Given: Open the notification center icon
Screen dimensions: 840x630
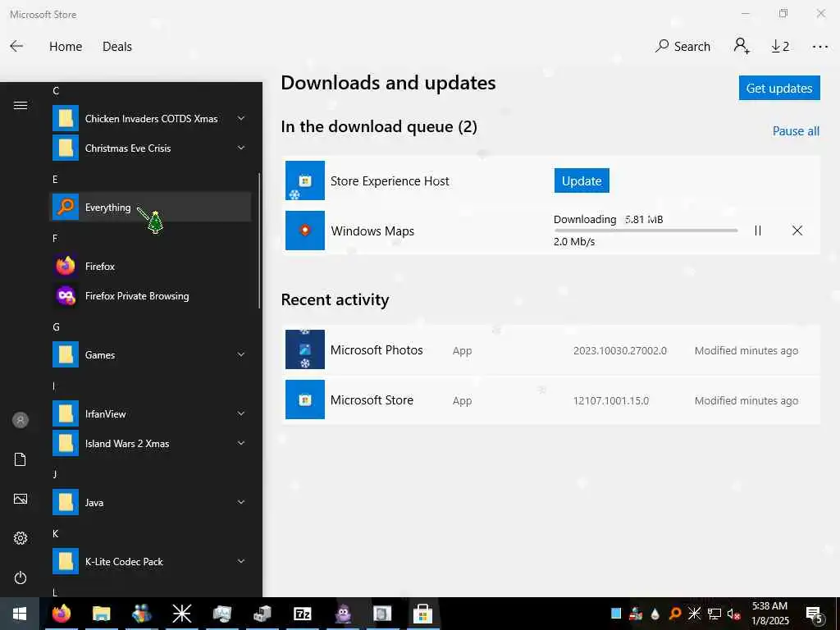Looking at the screenshot, I should (815, 614).
